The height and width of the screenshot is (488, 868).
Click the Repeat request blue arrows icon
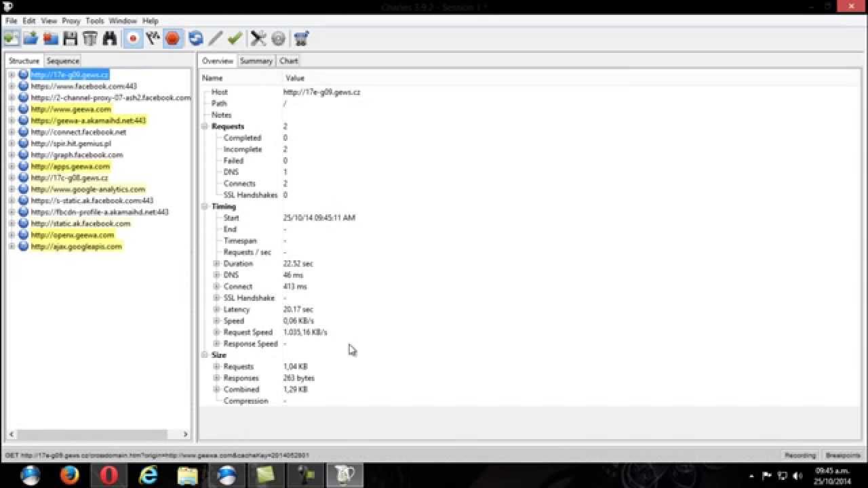(x=195, y=39)
